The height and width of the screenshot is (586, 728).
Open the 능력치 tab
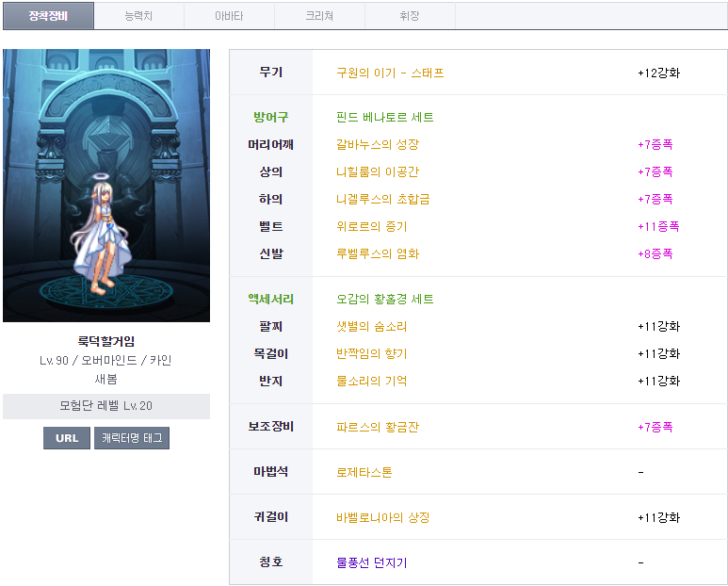[138, 16]
